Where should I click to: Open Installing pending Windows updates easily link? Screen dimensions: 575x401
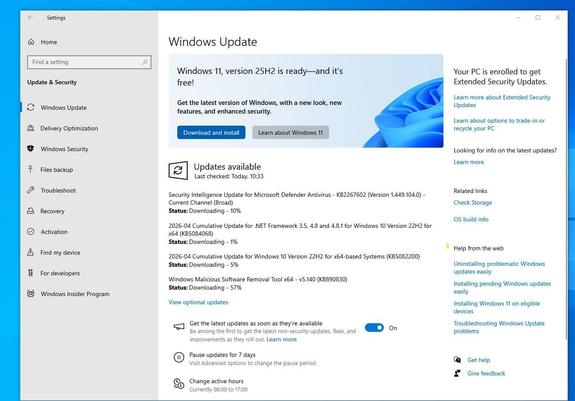click(x=502, y=287)
